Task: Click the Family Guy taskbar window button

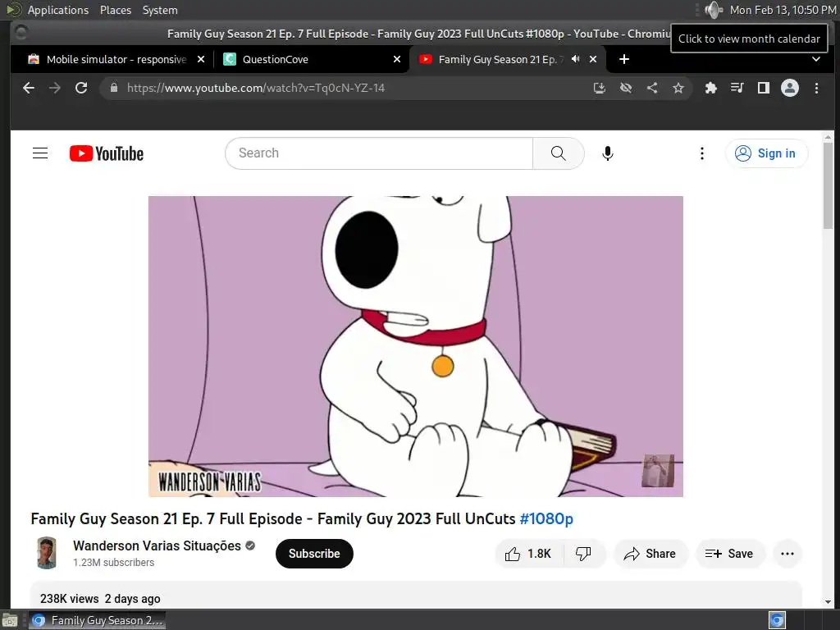Action: [97, 620]
